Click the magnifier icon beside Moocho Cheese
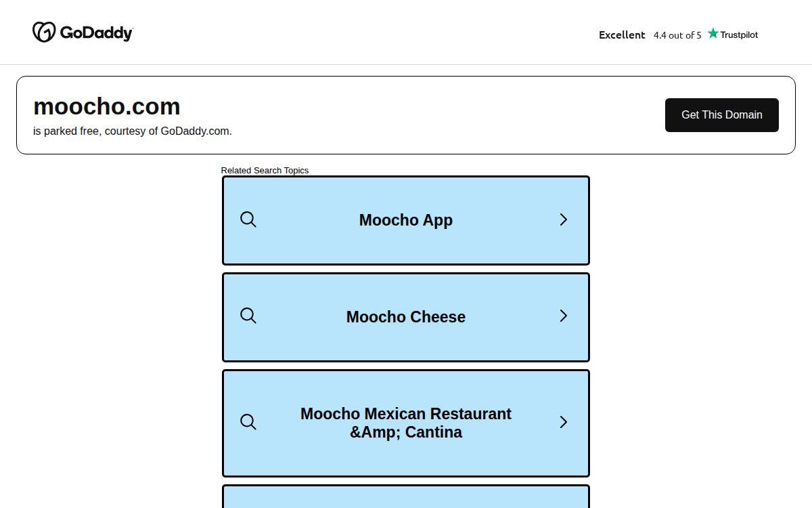 (248, 316)
